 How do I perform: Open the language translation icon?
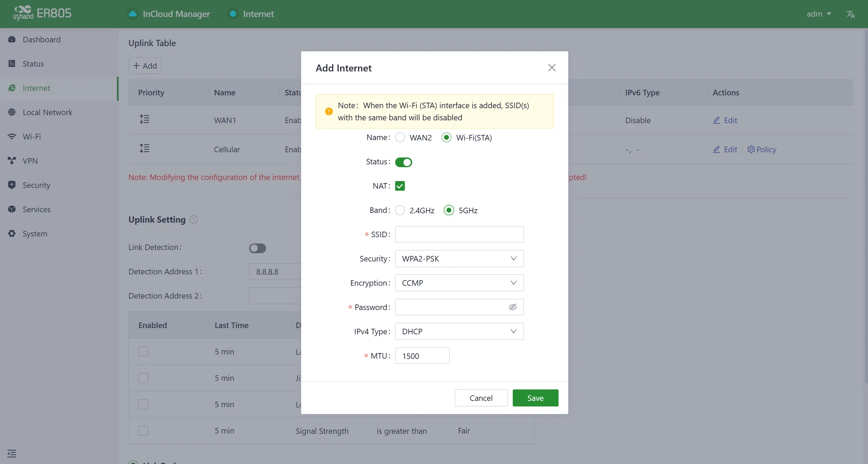[x=850, y=14]
